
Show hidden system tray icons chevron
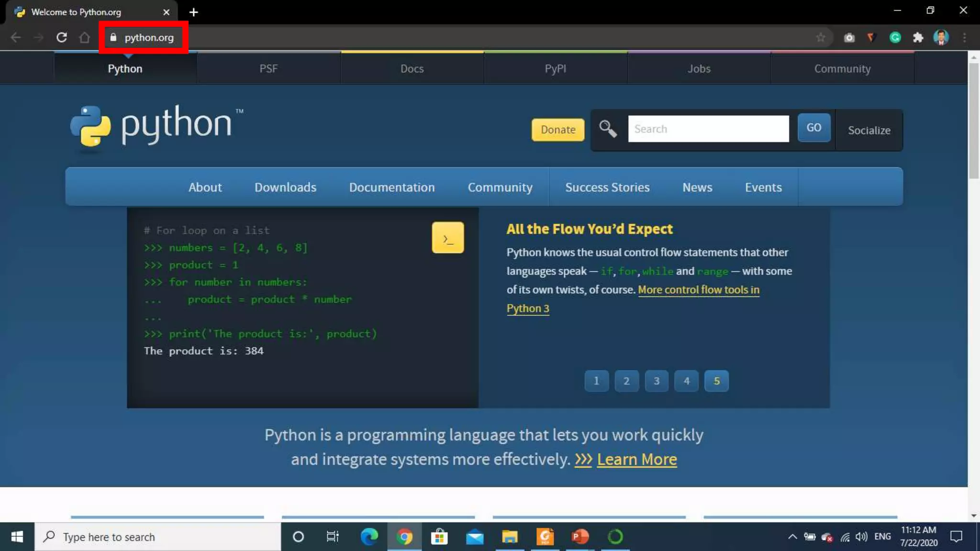pos(792,537)
